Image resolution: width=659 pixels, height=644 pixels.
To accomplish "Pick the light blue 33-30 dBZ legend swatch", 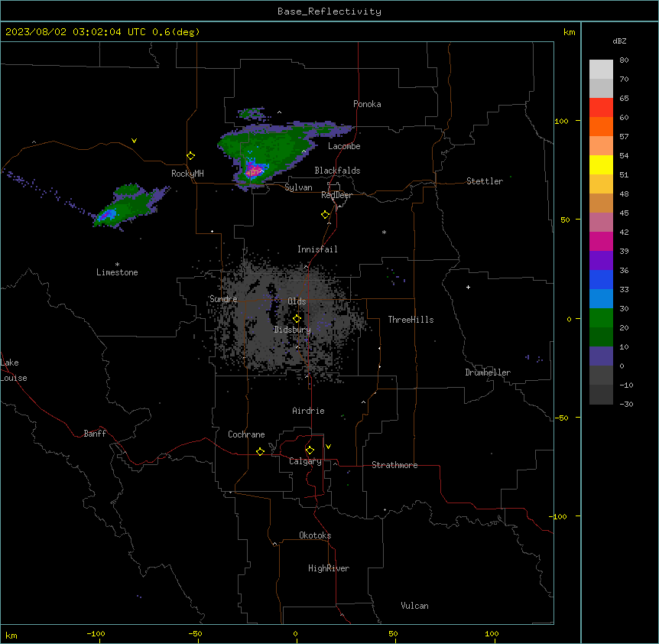I will (x=601, y=298).
